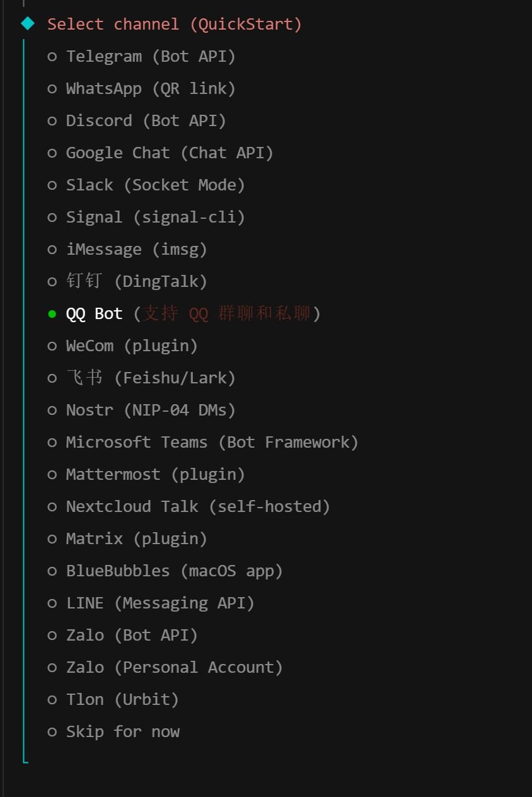Image resolution: width=532 pixels, height=797 pixels.
Task: Choose Signal (signal-cli) option
Action: point(154,218)
